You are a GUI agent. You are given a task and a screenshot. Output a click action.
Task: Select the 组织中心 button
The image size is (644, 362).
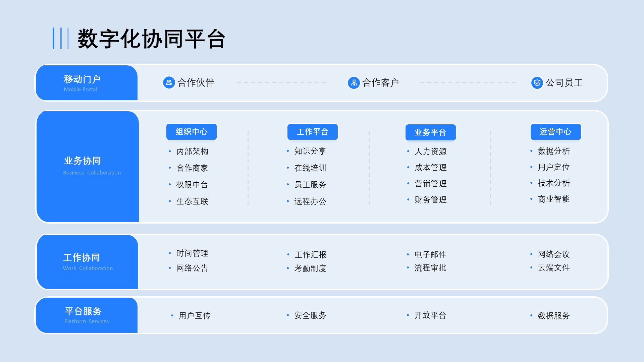(x=192, y=132)
